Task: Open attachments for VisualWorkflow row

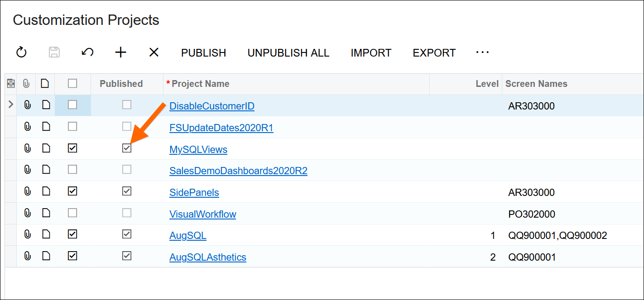Action: tap(27, 213)
